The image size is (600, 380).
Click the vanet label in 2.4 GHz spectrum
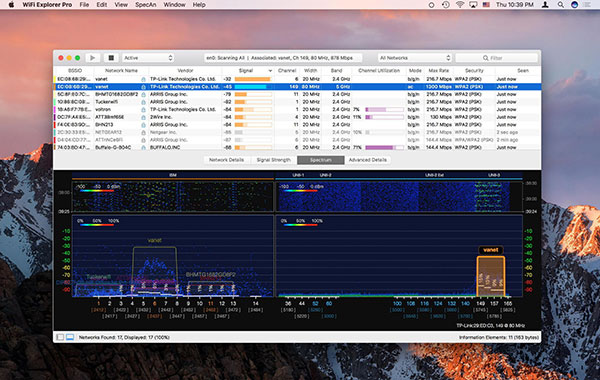tap(155, 240)
